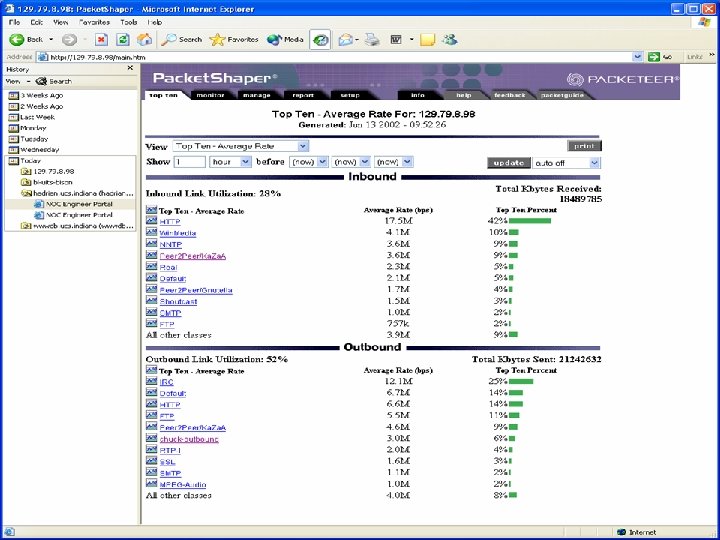Image resolution: width=720 pixels, height=540 pixels.
Task: Open the second (now) dropdown
Action: tap(350, 162)
